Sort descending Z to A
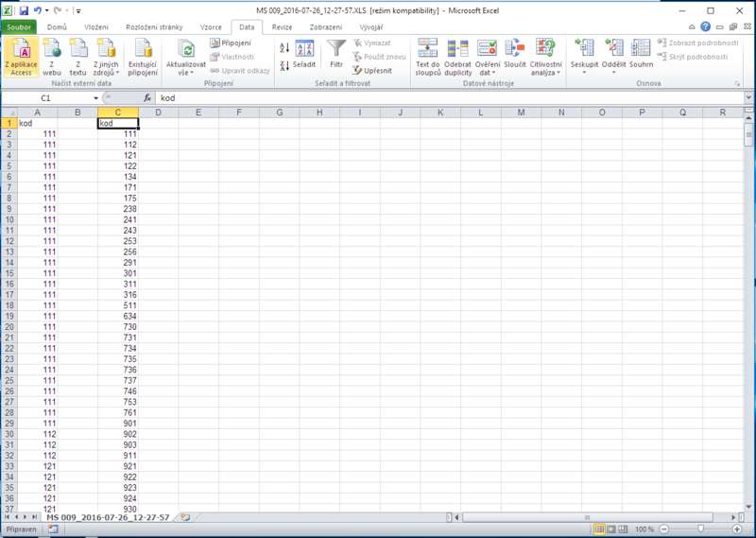 [x=284, y=64]
